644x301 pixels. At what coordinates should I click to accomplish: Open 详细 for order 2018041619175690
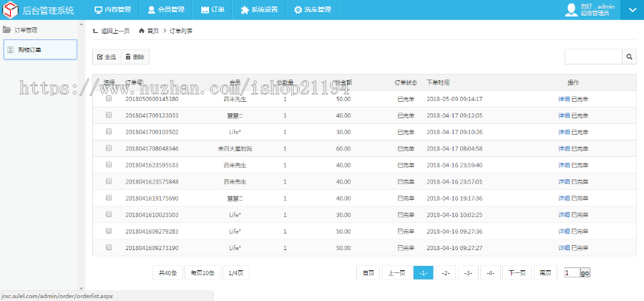(564, 199)
